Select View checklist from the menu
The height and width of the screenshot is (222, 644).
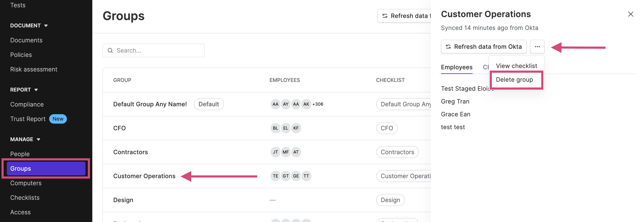pos(516,66)
